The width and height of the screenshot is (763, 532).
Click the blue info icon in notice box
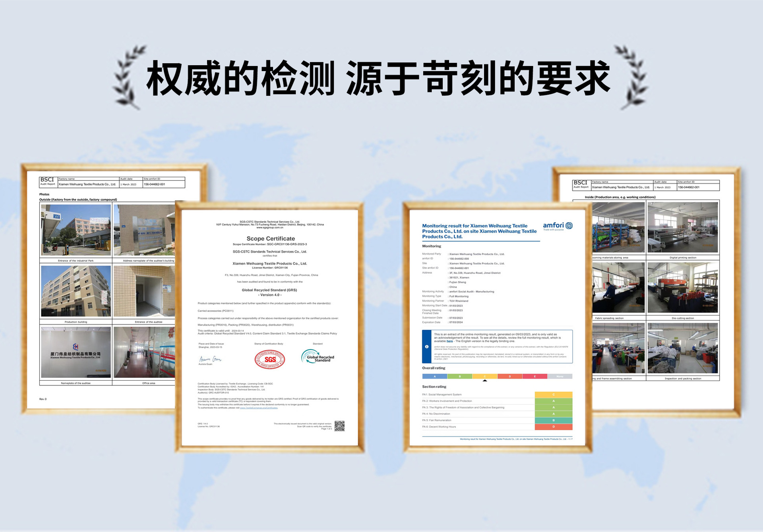(427, 346)
